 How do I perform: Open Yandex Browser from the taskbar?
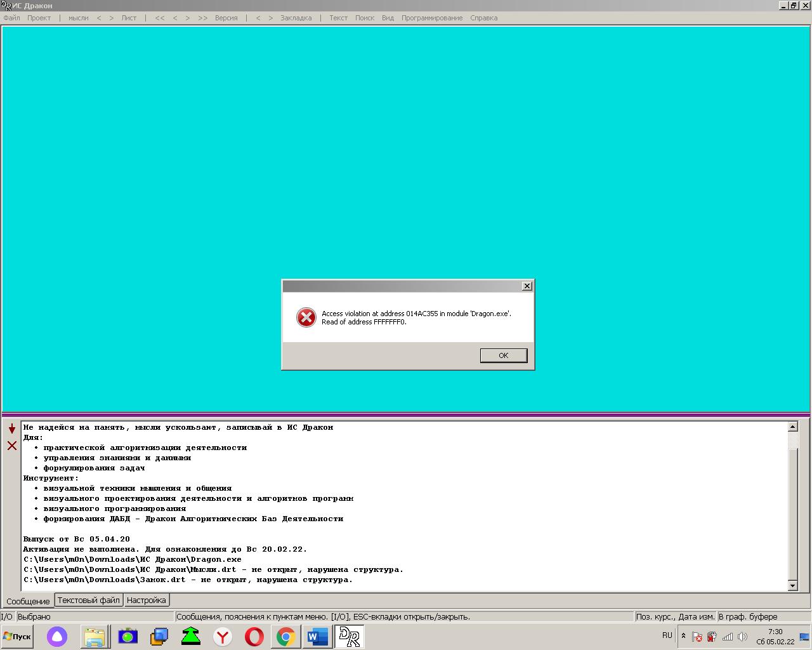[223, 637]
